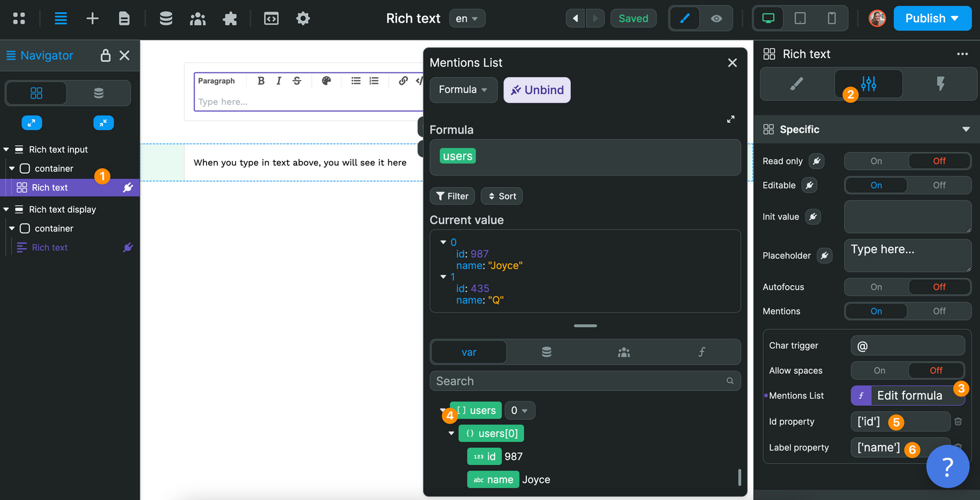Click the Unbind button

coord(537,90)
